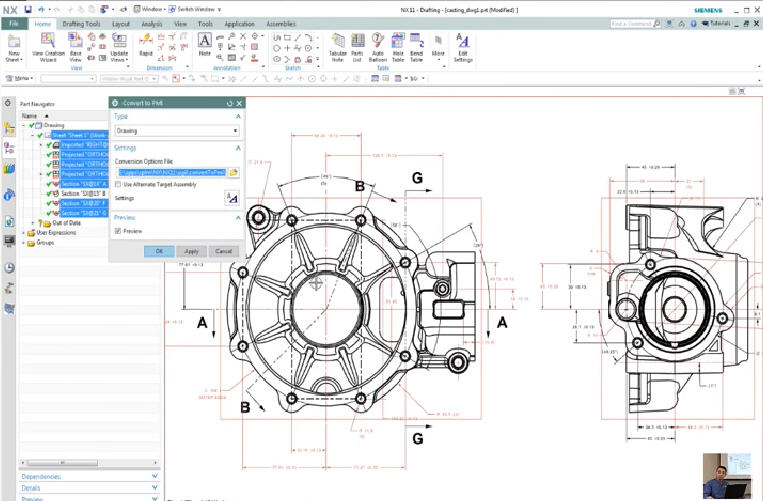The image size is (763, 501).
Task: Click the Auto Balloon tool
Action: tap(378, 48)
